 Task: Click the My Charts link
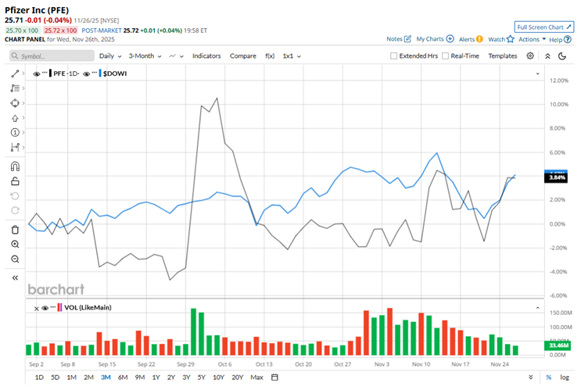pyautogui.click(x=430, y=39)
